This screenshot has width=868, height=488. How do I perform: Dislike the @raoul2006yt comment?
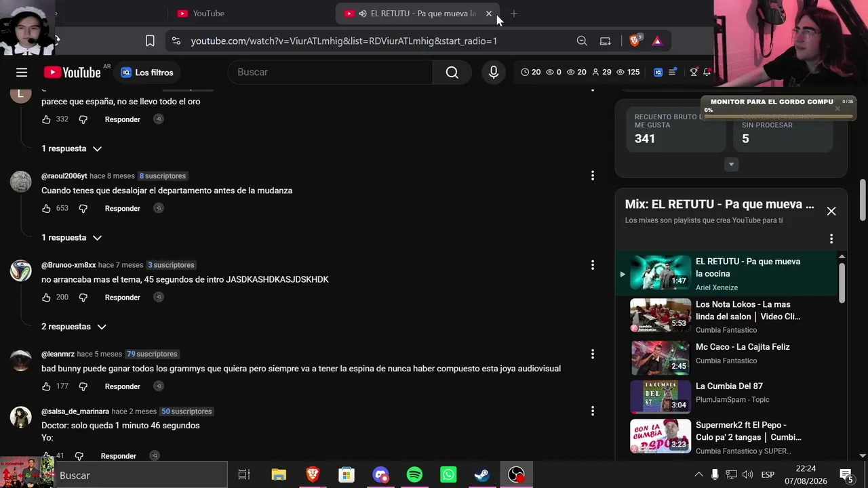point(83,208)
